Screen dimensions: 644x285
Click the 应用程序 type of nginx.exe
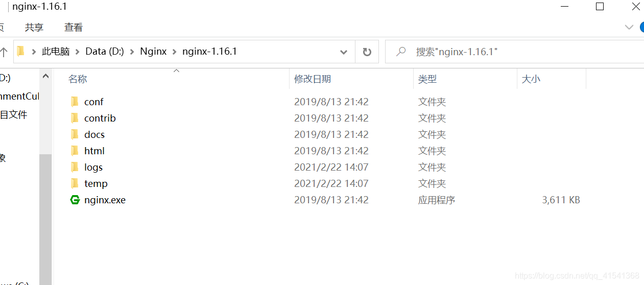coord(437,200)
